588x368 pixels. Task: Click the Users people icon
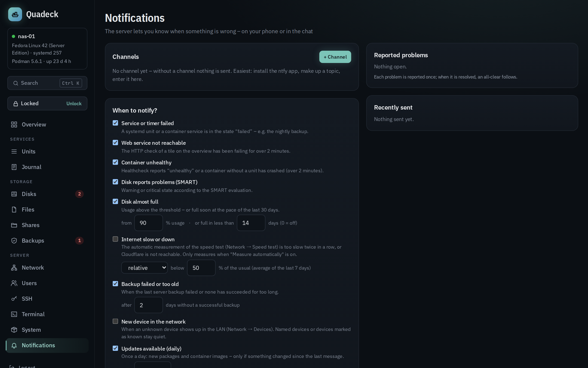[x=14, y=283]
